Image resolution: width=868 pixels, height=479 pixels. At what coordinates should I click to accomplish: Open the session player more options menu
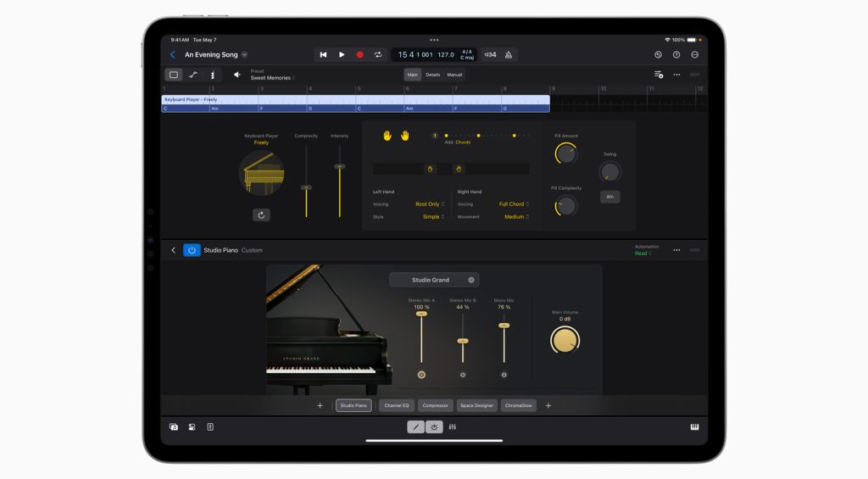(x=676, y=75)
